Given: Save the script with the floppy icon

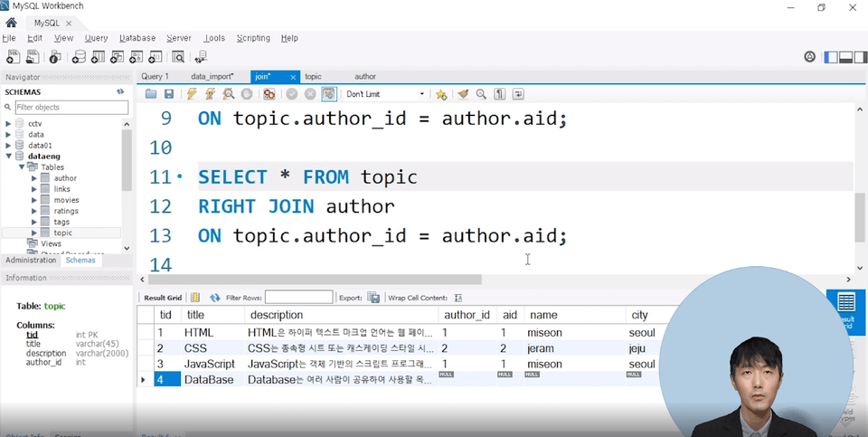Looking at the screenshot, I should coord(169,94).
